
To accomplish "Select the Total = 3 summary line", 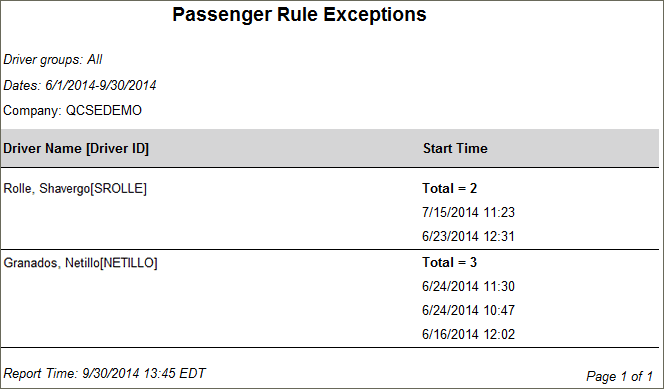I will tap(450, 262).
